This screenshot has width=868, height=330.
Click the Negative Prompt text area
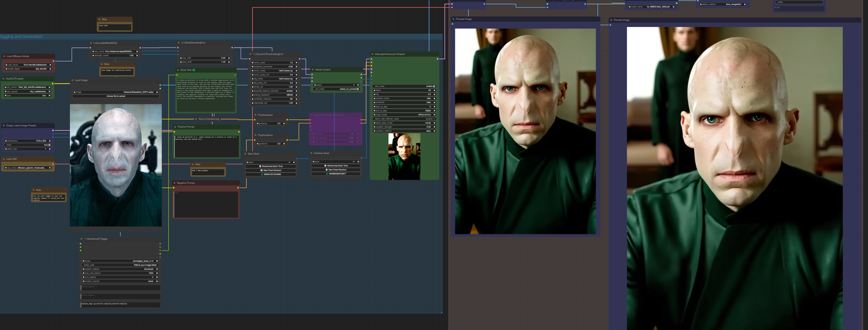pos(206,204)
